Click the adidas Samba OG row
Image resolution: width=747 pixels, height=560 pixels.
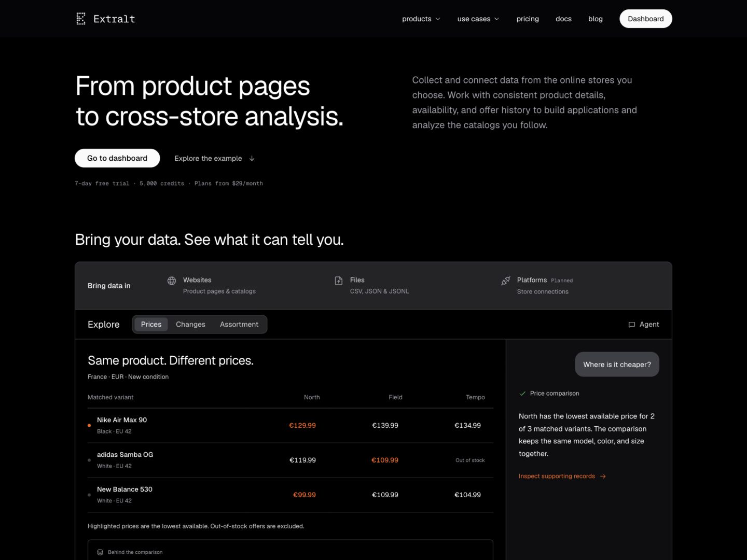(x=290, y=460)
